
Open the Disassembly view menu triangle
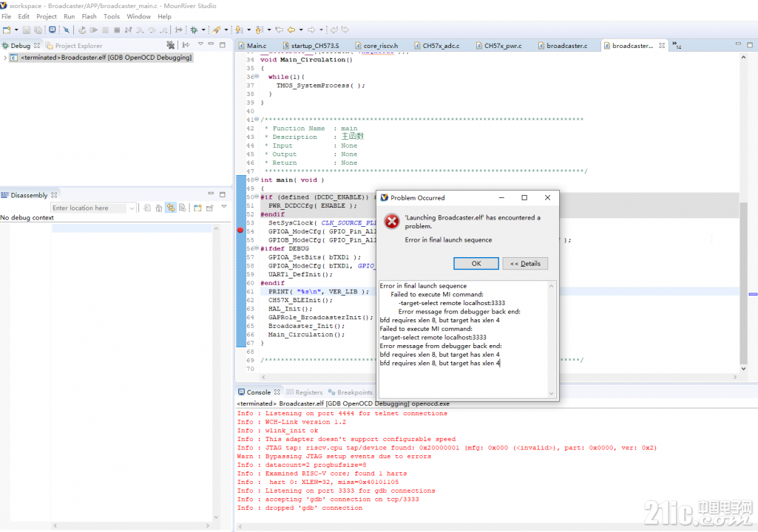pos(224,207)
